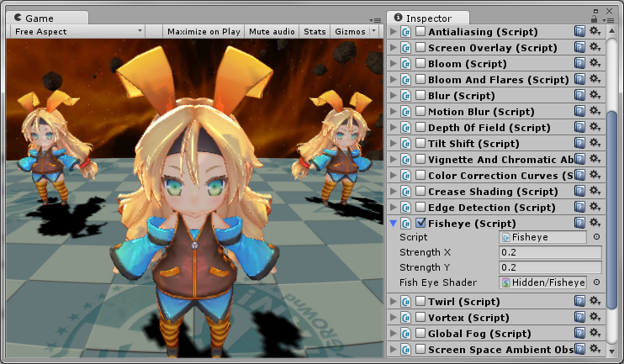624x364 pixels.
Task: Expand the Vortex component
Action: click(394, 317)
